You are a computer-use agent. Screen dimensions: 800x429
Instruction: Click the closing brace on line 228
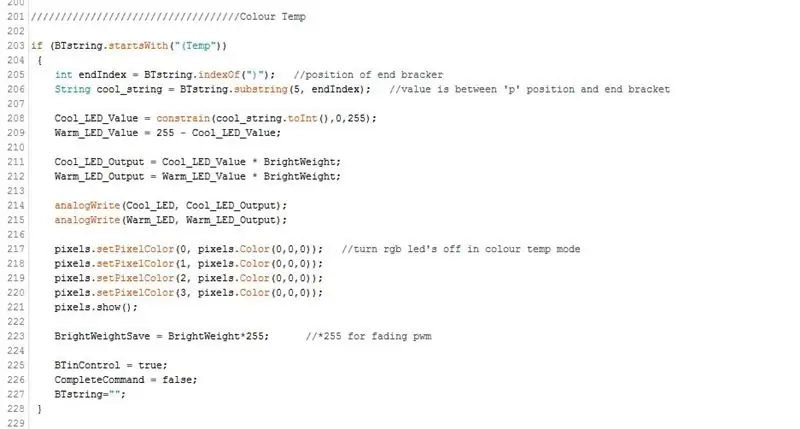point(40,409)
